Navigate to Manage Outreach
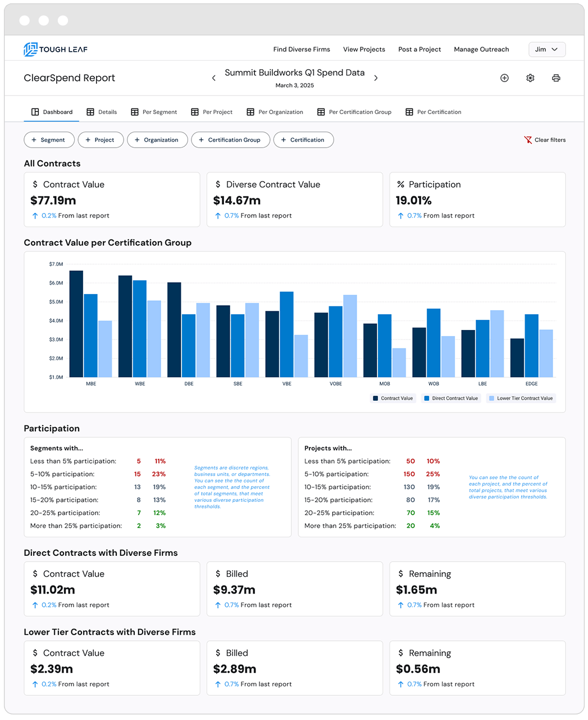This screenshot has height=720, width=588. point(481,49)
